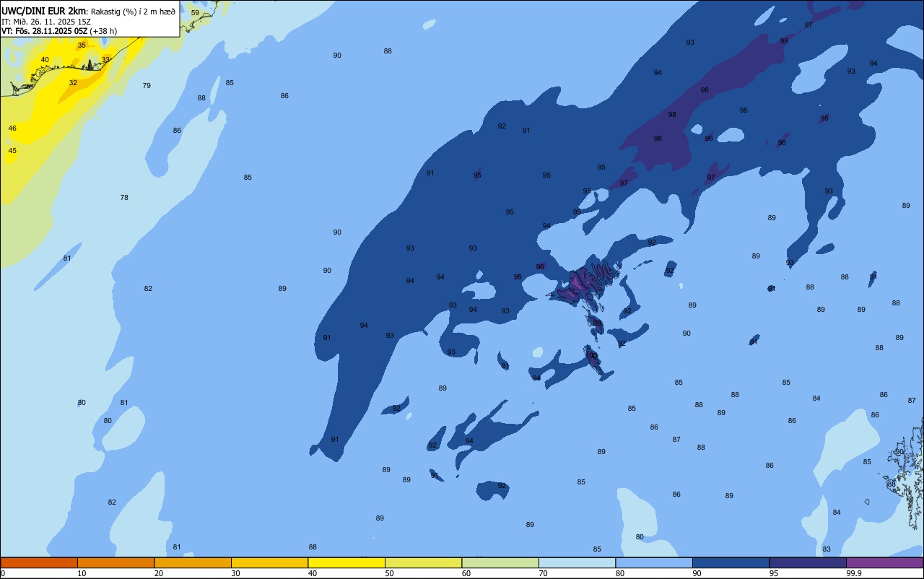
Task: Select the humidity value "32" on the map
Action: 73,83
